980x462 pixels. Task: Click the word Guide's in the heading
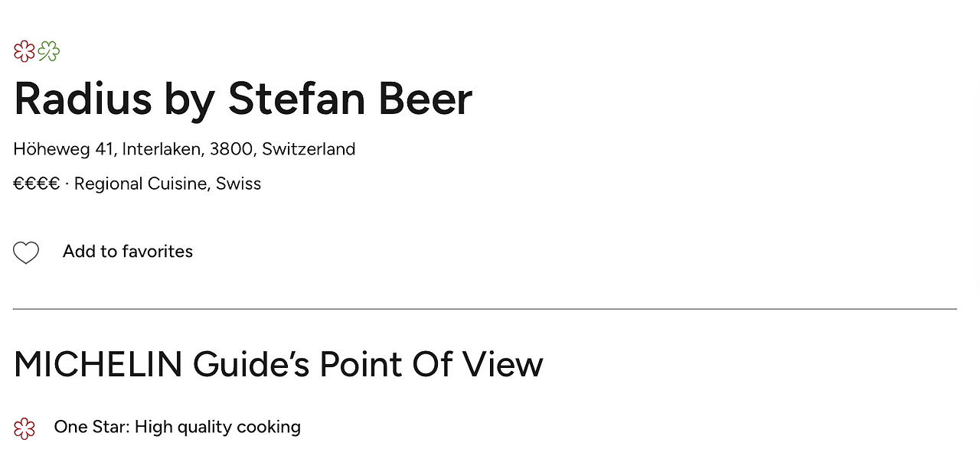click(x=251, y=364)
